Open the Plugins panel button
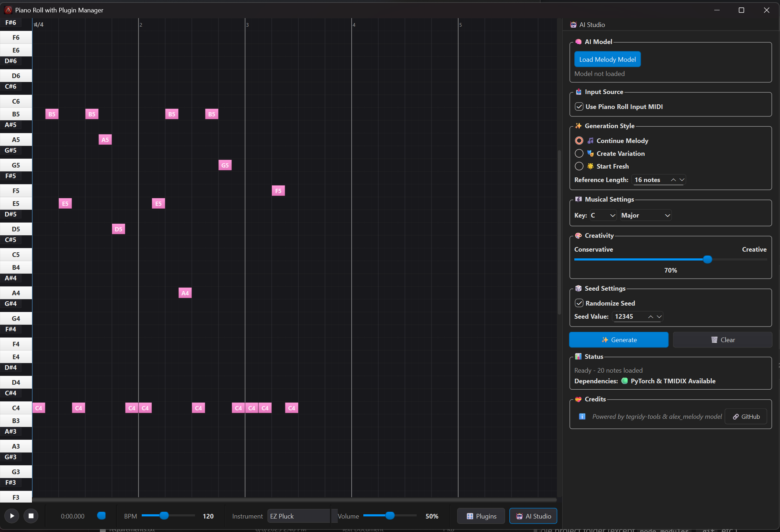780x532 pixels. [x=481, y=516]
